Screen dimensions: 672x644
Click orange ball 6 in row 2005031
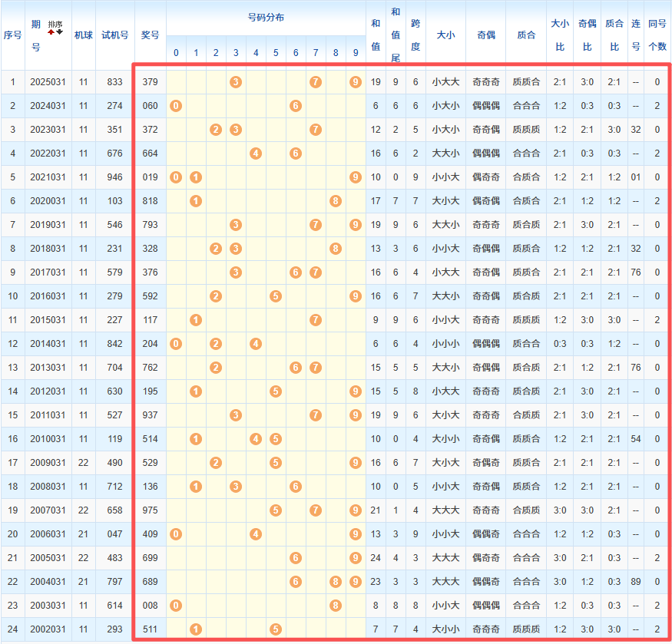click(296, 558)
